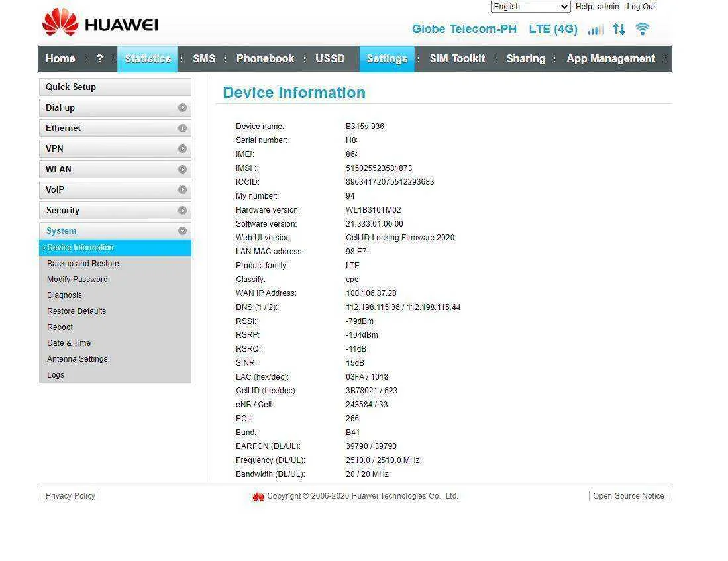728x561 pixels.
Task: Check the signal strength bars icon
Action: coord(596,30)
